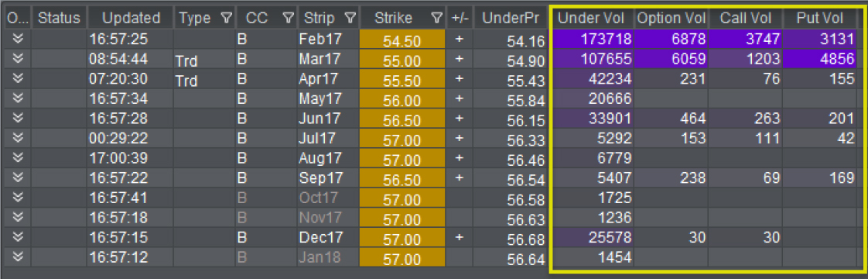868x279 pixels.
Task: Select the Jun17 row 56.50 strike cell
Action: tap(402, 119)
